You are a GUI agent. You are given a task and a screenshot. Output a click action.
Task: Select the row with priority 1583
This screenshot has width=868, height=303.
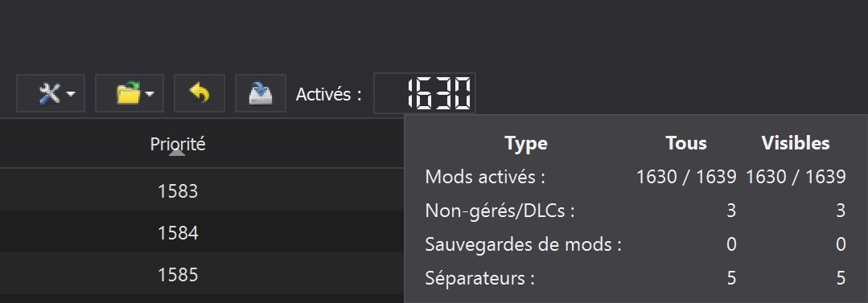(x=202, y=190)
